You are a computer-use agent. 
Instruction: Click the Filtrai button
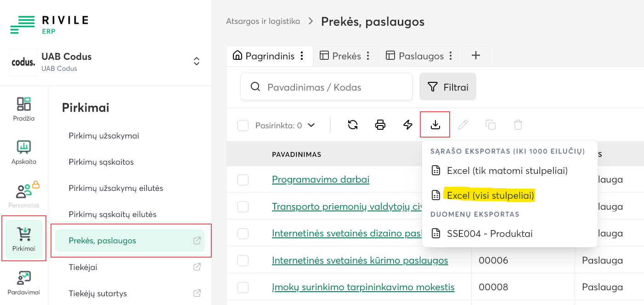448,86
